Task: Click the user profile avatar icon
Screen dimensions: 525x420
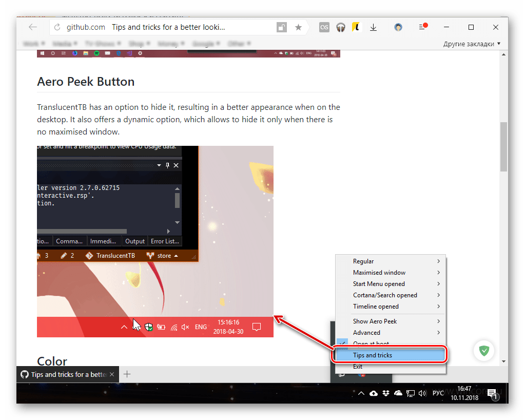Action: 398,27
